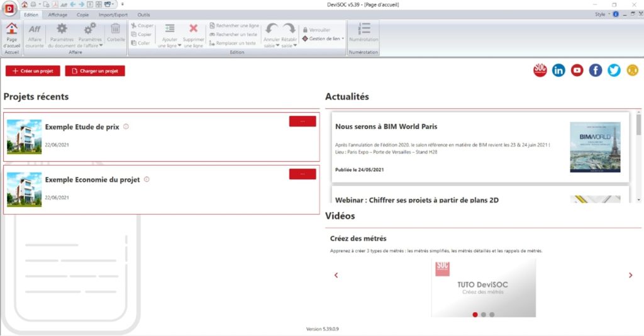This screenshot has width=644, height=336.
Task: Show previous video with left chevron
Action: point(336,275)
